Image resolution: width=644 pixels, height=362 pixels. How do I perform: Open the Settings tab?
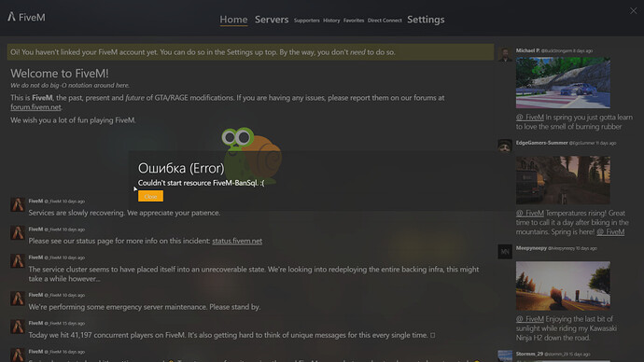[x=426, y=20]
